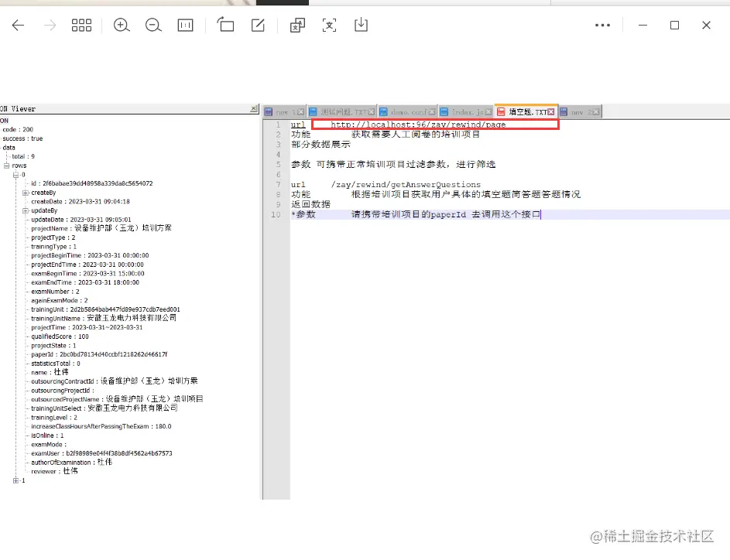The height and width of the screenshot is (560, 730).
Task: Select the examNumber : 2 row
Action: (55, 292)
